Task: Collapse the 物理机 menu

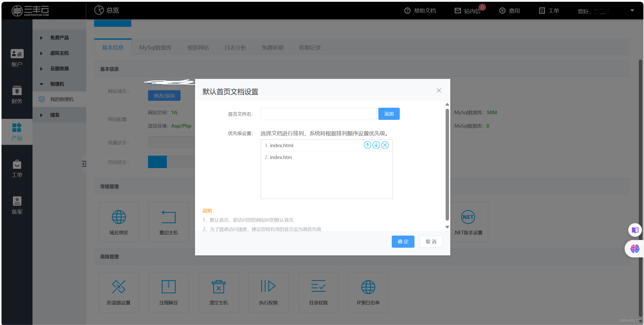Action: tap(59, 84)
